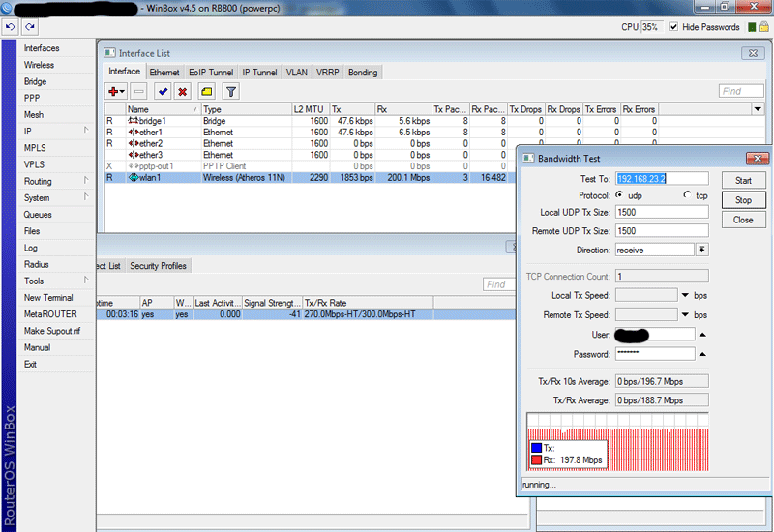Viewport: 774px width, 532px height.
Task: Click the undo arrow in WinBox toolbar
Action: (x=10, y=27)
